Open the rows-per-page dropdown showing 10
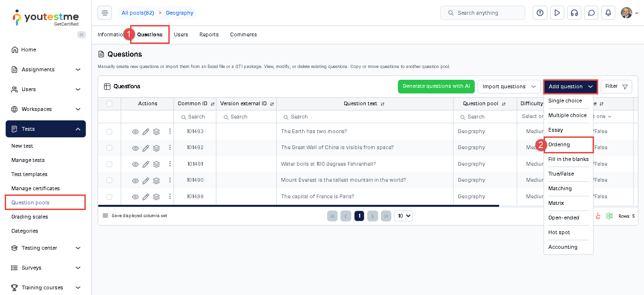Viewport: 644px width, 295px height. pos(403,216)
